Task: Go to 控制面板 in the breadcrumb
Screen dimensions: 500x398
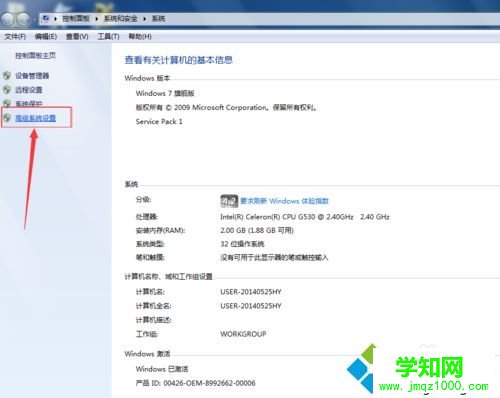Action: tap(76, 19)
